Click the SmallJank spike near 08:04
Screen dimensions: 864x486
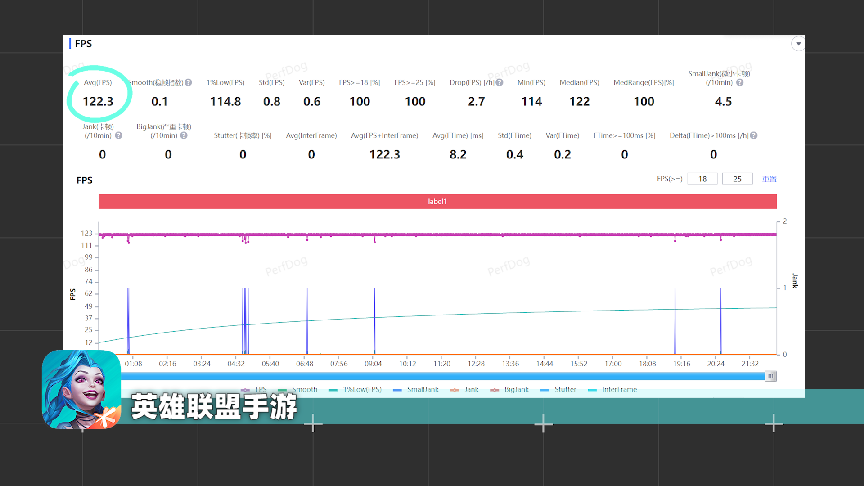pyautogui.click(x=374, y=320)
